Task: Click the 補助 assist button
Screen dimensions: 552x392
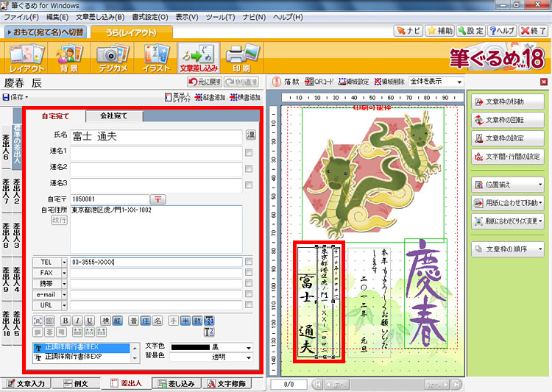Action: click(439, 31)
